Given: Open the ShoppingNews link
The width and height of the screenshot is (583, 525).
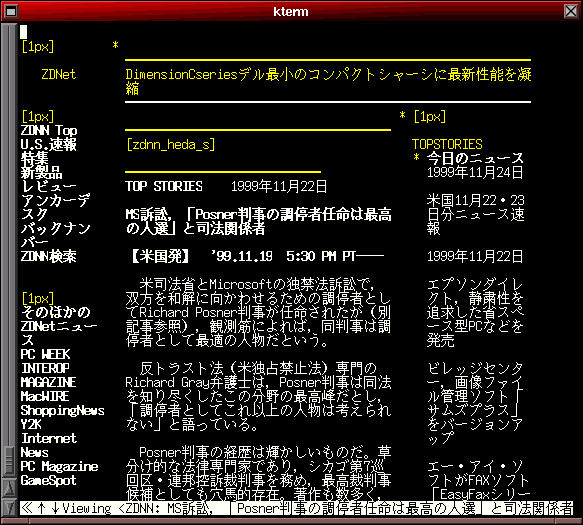Looking at the screenshot, I should click(62, 410).
